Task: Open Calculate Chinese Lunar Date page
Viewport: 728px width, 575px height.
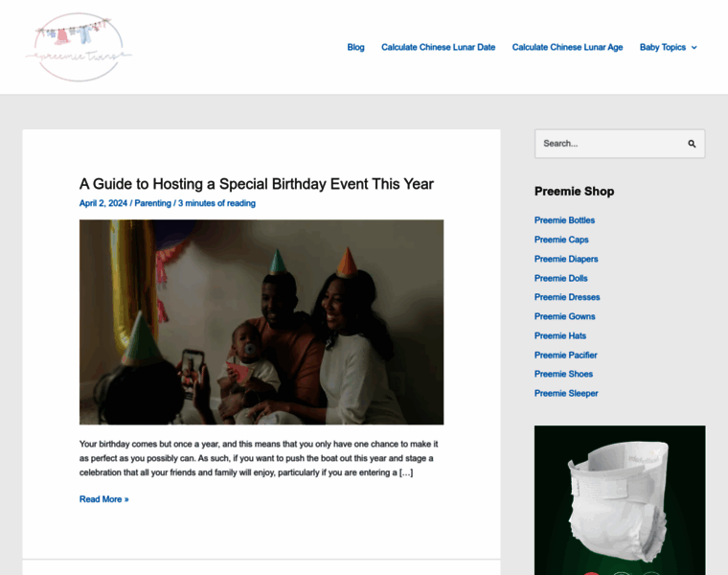Action: (x=439, y=47)
